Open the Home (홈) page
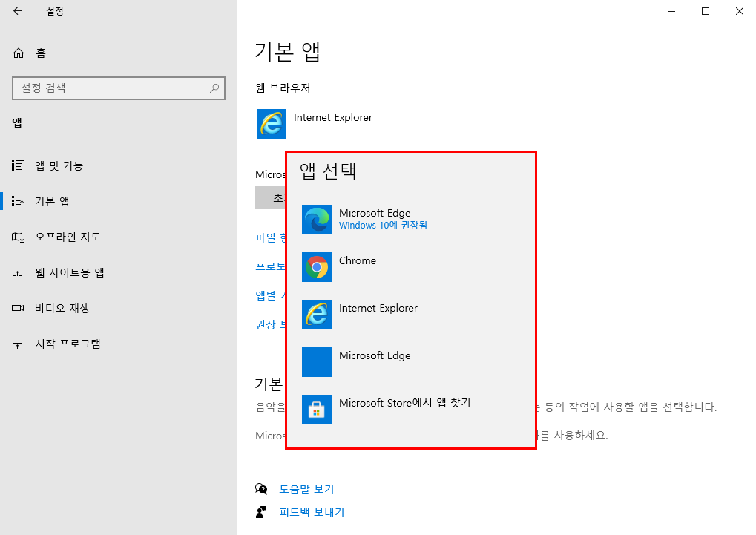 pyautogui.click(x=29, y=53)
